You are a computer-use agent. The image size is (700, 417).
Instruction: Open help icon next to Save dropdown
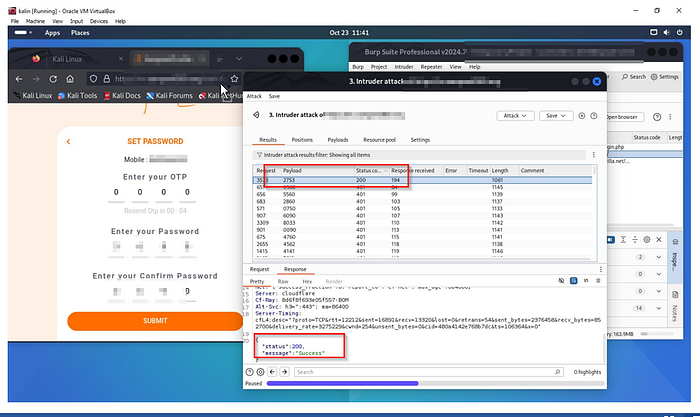tap(594, 116)
